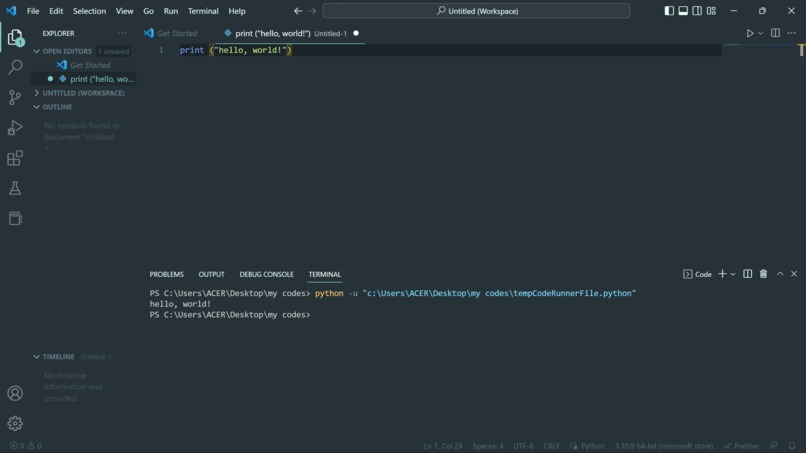Open the notebook icon view in activity bar
Image resolution: width=806 pixels, height=453 pixels.
(x=15, y=218)
